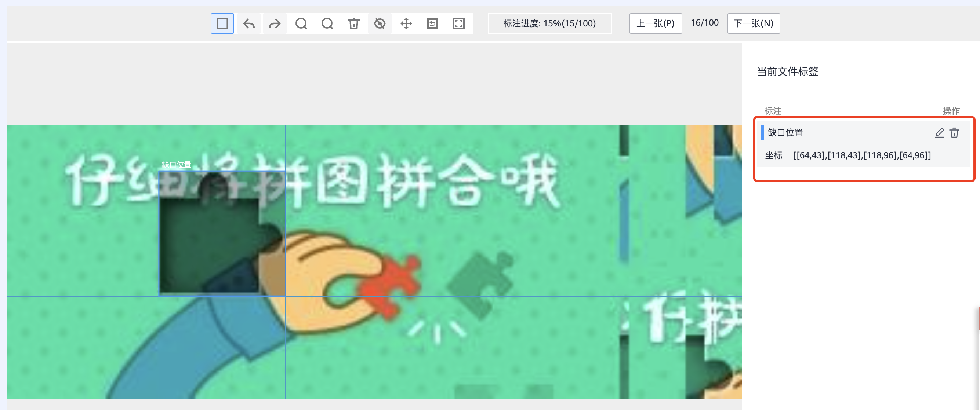Edit the 缺口位置 label with pencil icon

939,133
